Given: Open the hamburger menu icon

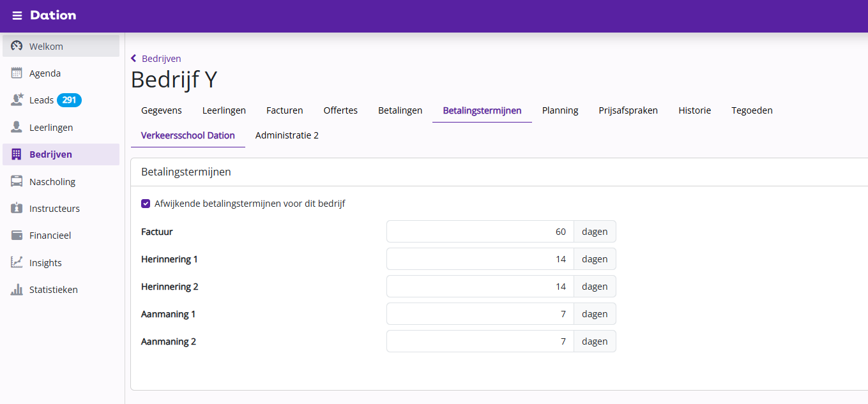Looking at the screenshot, I should point(17,15).
